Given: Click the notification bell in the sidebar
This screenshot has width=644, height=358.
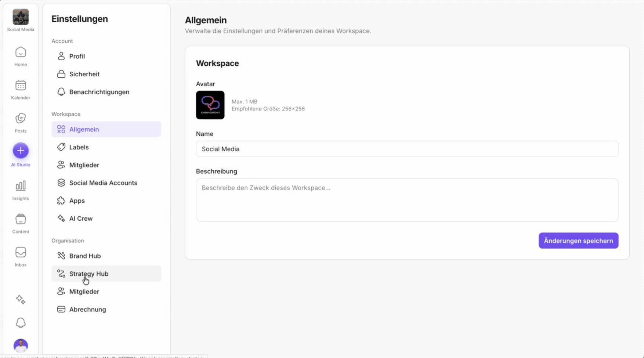Looking at the screenshot, I should [x=21, y=322].
